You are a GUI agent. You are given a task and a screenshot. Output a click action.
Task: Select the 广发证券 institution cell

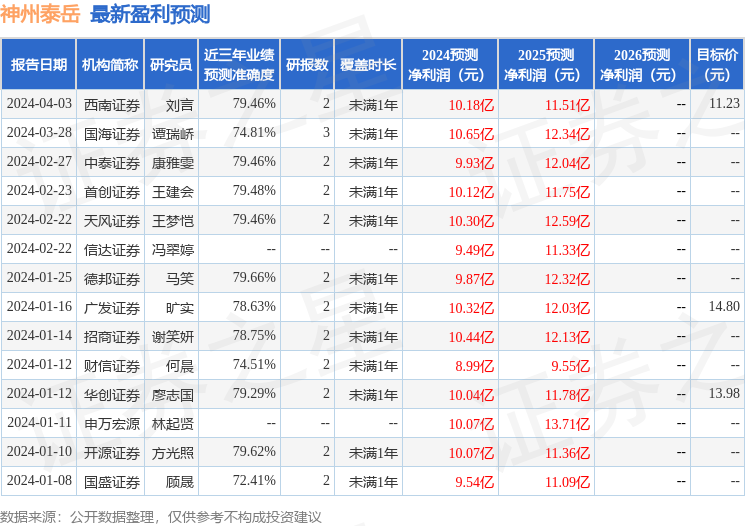pos(112,308)
